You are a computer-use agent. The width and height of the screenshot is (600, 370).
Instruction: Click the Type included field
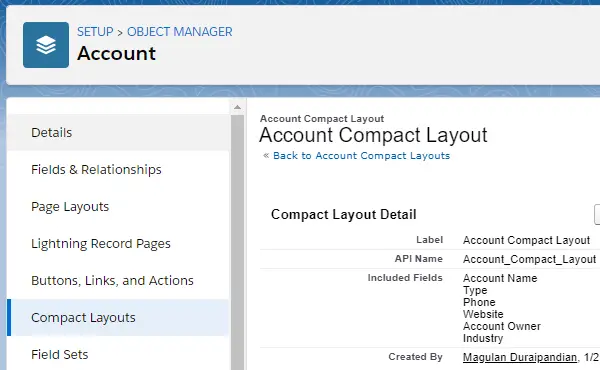point(475,290)
